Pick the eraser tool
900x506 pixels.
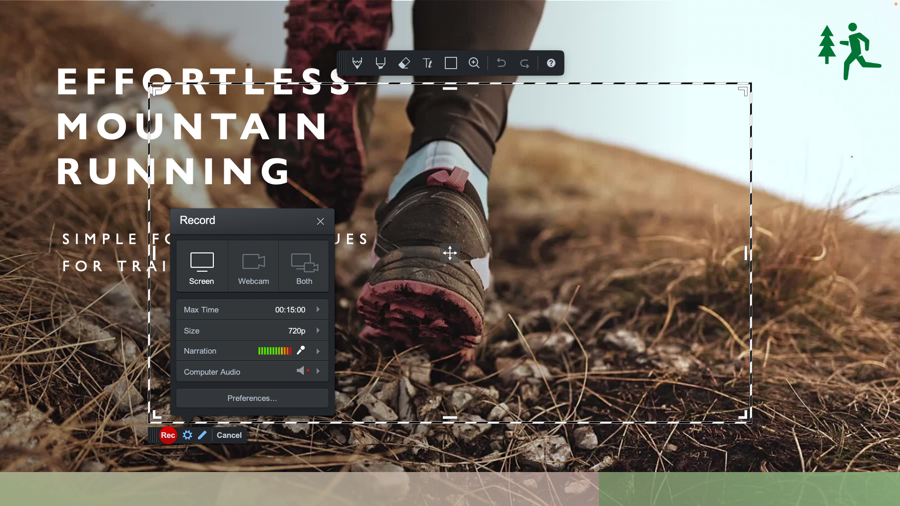click(x=404, y=63)
